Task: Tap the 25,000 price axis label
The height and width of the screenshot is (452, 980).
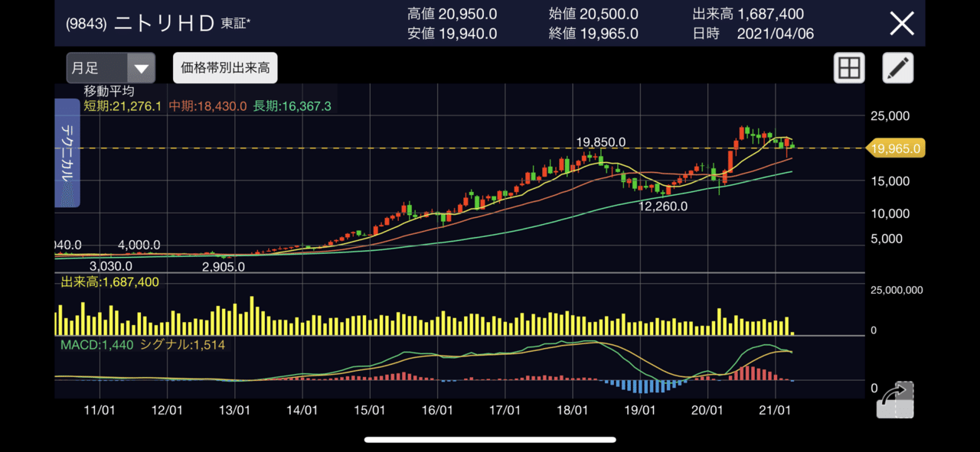Action: (889, 115)
